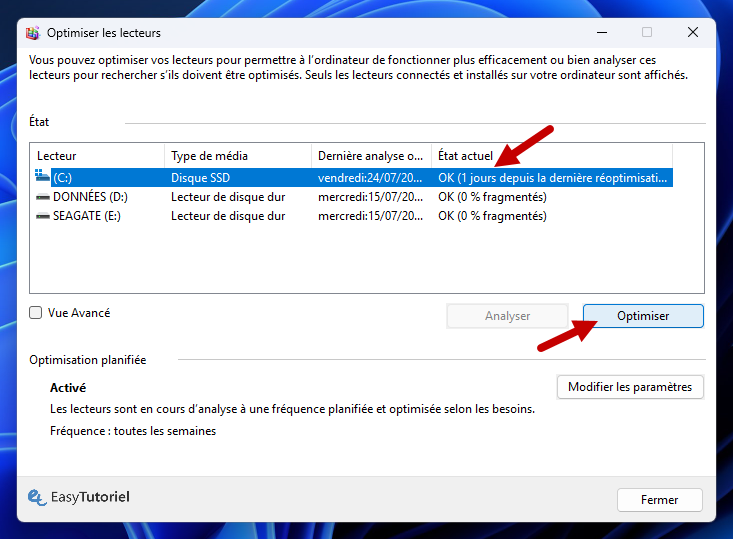Click the Optimiser button
Viewport: 733px width, 539px height.
pyautogui.click(x=643, y=316)
